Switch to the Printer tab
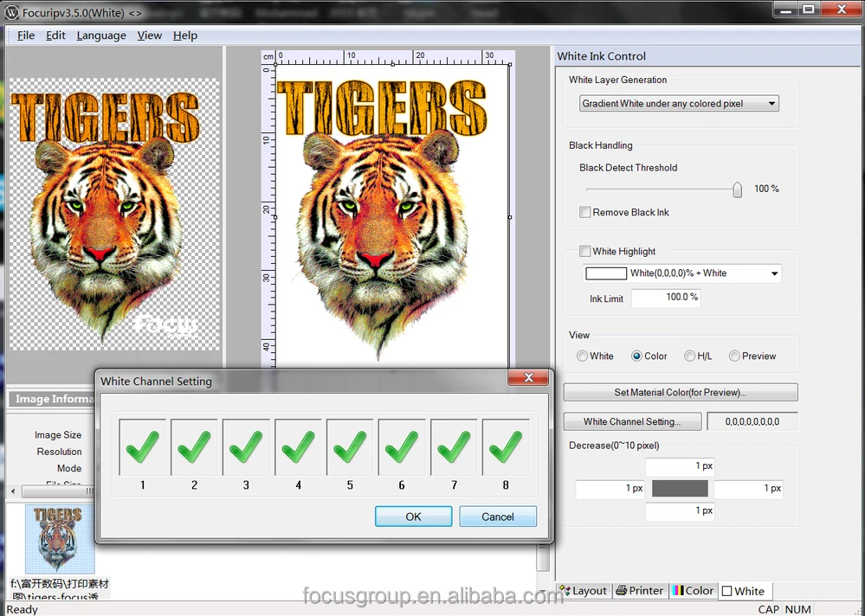 [x=639, y=591]
